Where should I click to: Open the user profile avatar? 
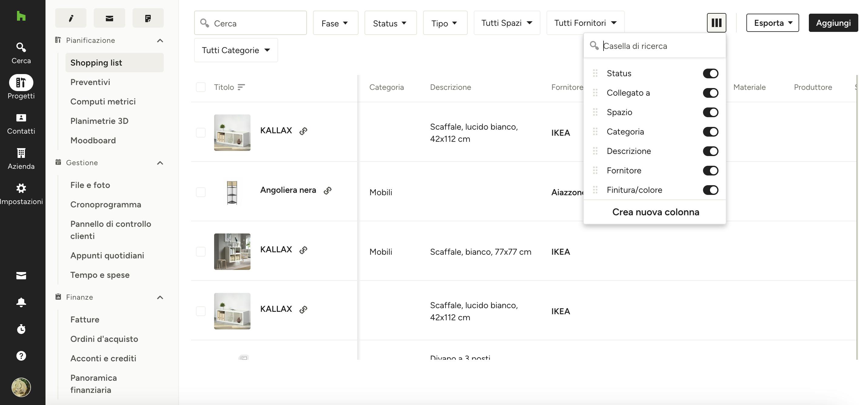pos(21,387)
